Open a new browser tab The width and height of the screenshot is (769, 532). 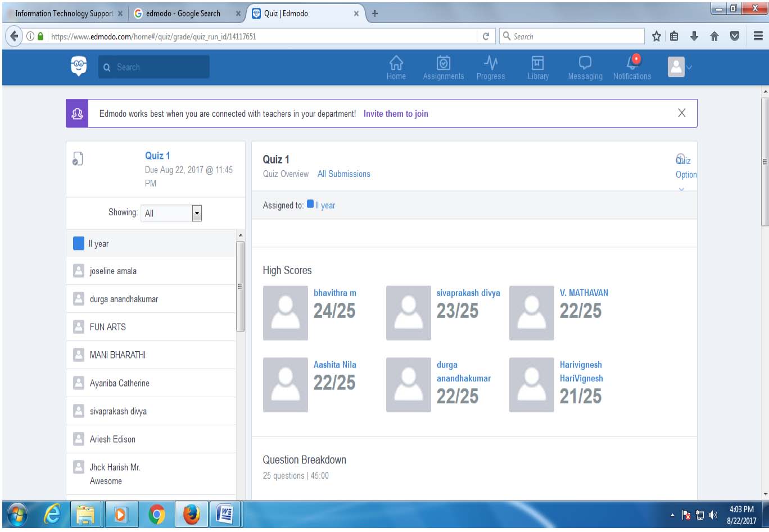375,13
